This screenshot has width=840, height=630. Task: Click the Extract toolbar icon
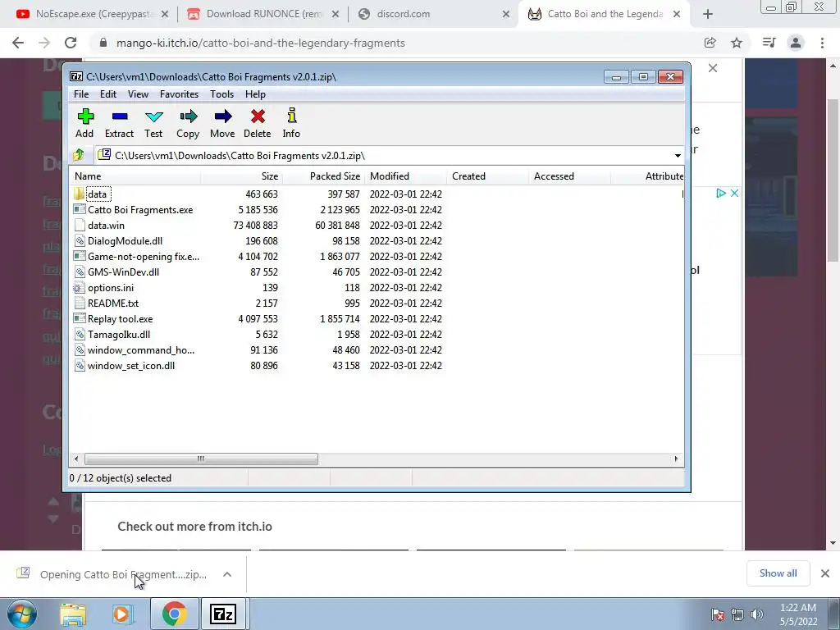120,116
